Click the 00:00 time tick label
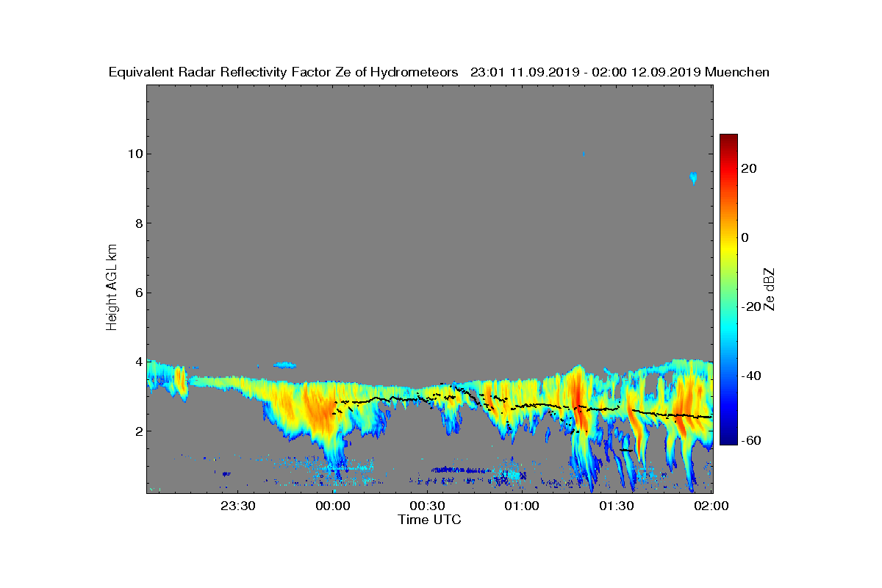Viewport: 882px width, 588px height. pyautogui.click(x=332, y=506)
